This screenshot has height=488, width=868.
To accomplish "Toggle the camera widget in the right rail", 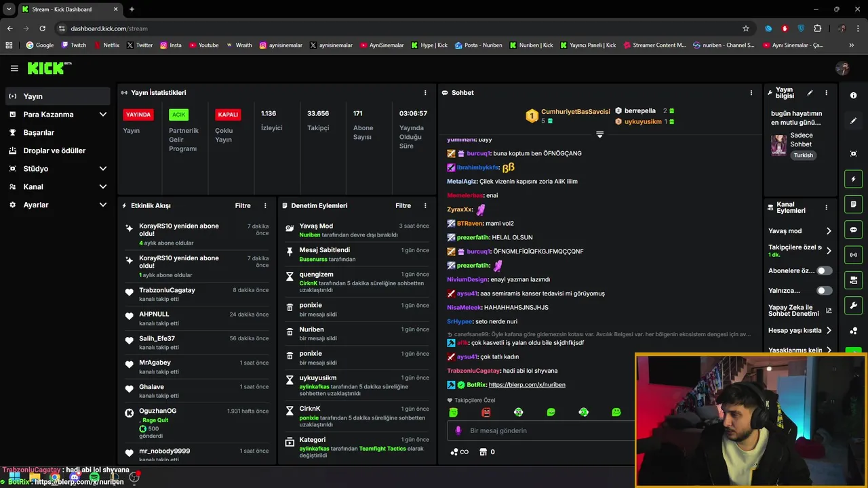I will 854,280.
